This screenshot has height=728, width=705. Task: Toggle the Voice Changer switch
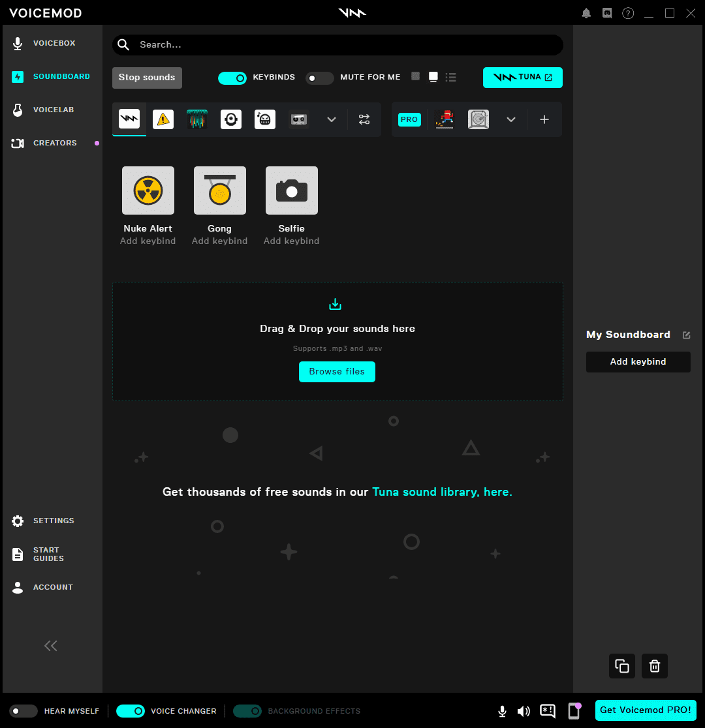coord(130,711)
